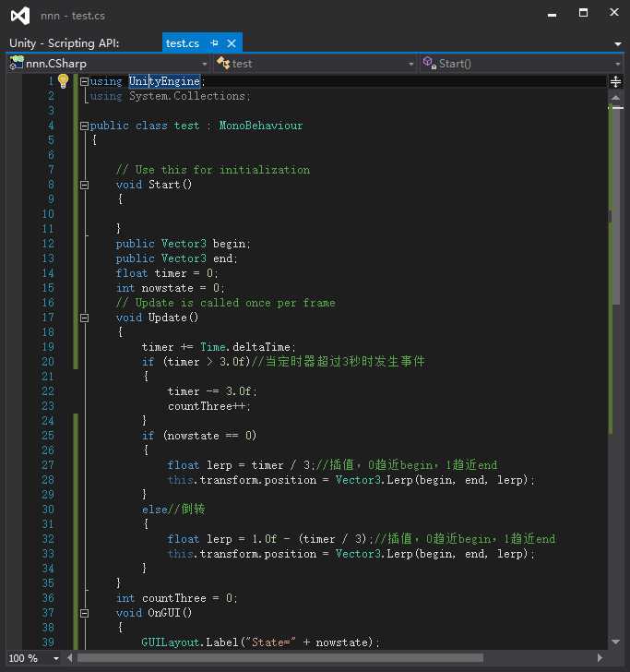The image size is (630, 672).
Task: Pin the test.cs tab
Action: coord(215,43)
